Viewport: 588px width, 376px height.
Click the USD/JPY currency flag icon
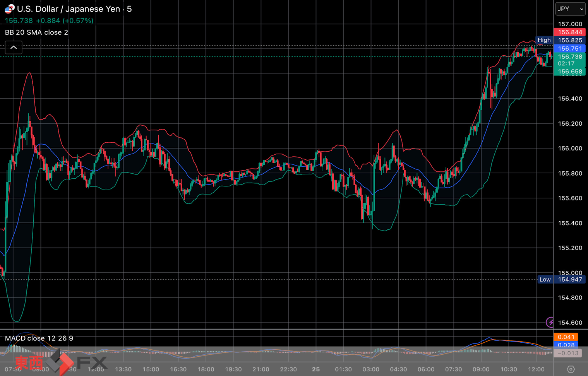(x=9, y=9)
